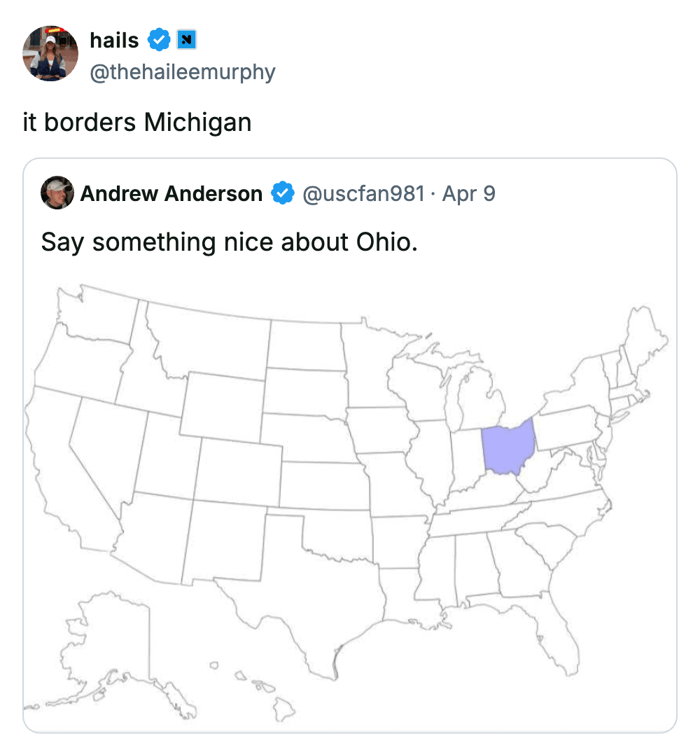Click the hails profile avatar photo

pyautogui.click(x=50, y=54)
